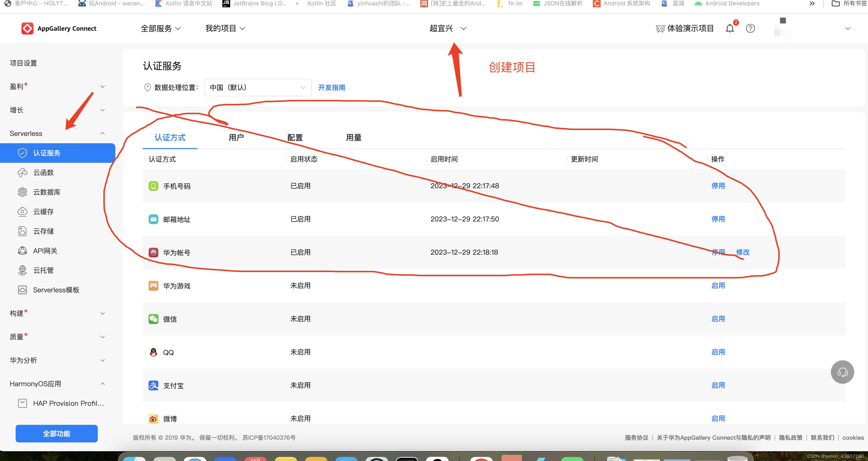Image resolution: width=868 pixels, height=461 pixels.
Task: Disable the 邮箱地址 auth method
Action: [x=718, y=219]
